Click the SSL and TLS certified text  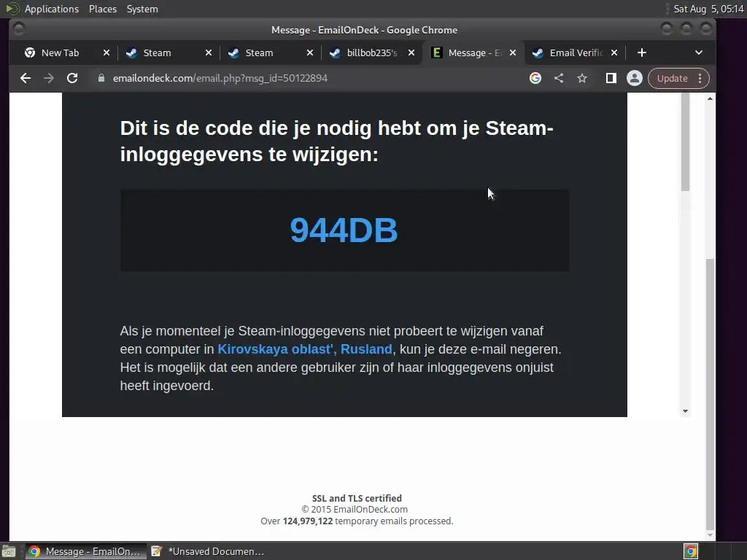click(x=357, y=498)
